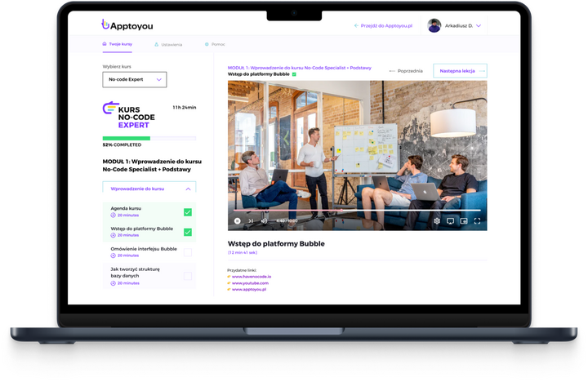The image size is (588, 382).
Task: Mute the video volume speaker icon
Action: pos(264,220)
